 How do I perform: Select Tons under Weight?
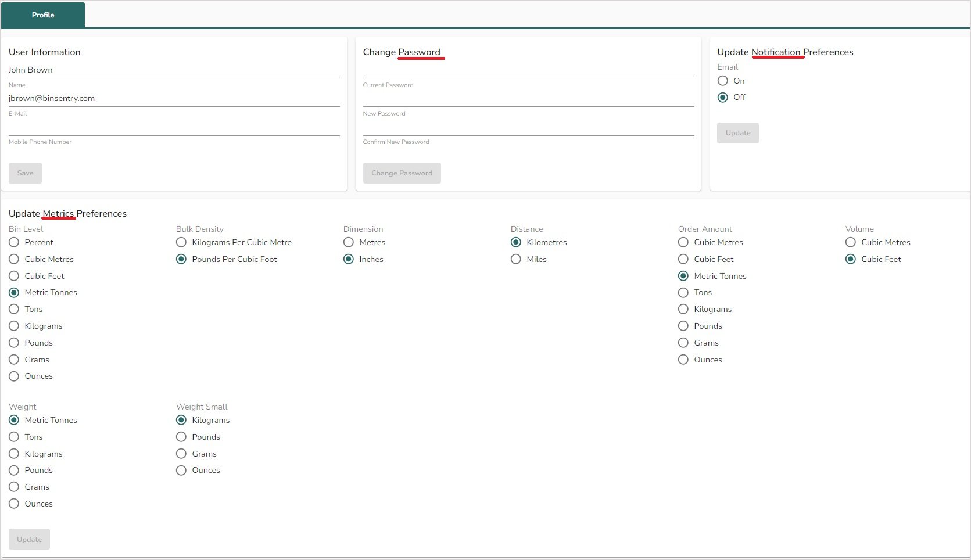(14, 437)
